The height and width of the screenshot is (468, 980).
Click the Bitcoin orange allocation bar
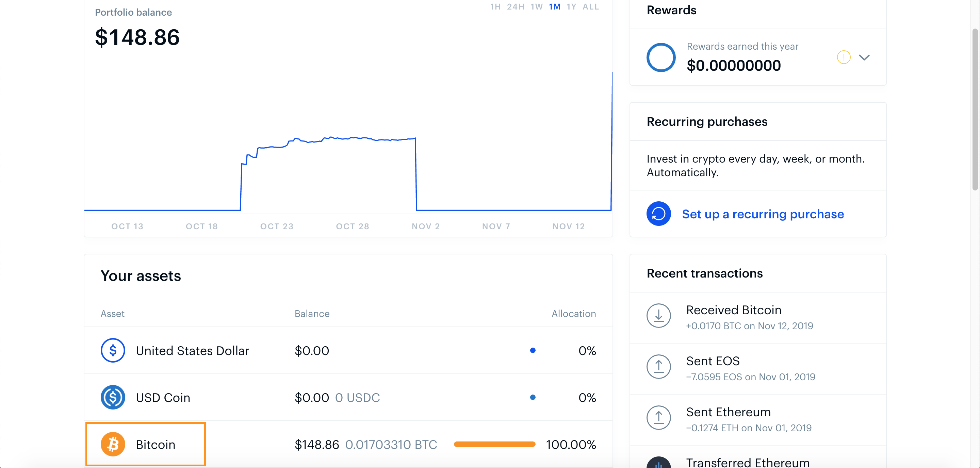pos(494,444)
